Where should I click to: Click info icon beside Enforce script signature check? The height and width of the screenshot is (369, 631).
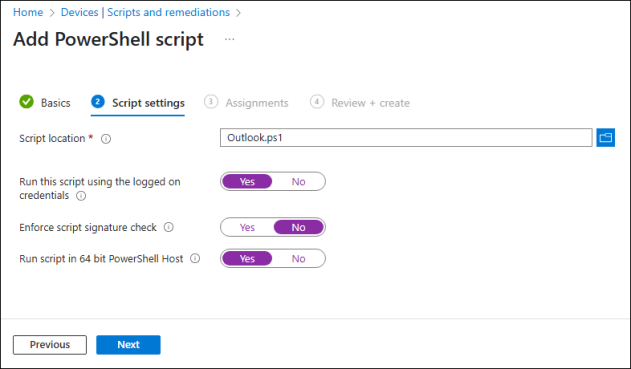pos(169,227)
